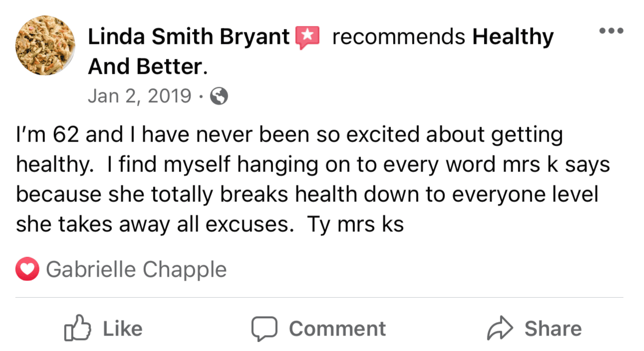This screenshot has height=351, width=644.
Task: Click the word 'recommends' in the header
Action: 398,37
